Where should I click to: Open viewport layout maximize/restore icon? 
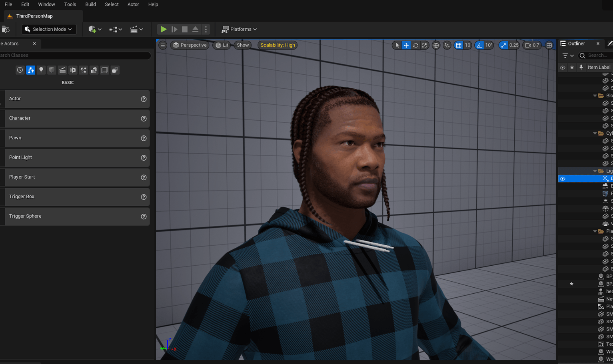[549, 45]
